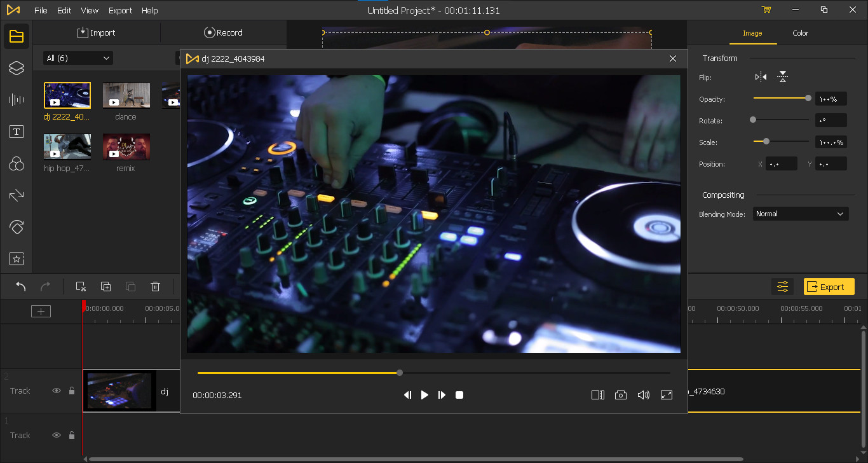
Task: Switch to the Color tab
Action: [800, 33]
